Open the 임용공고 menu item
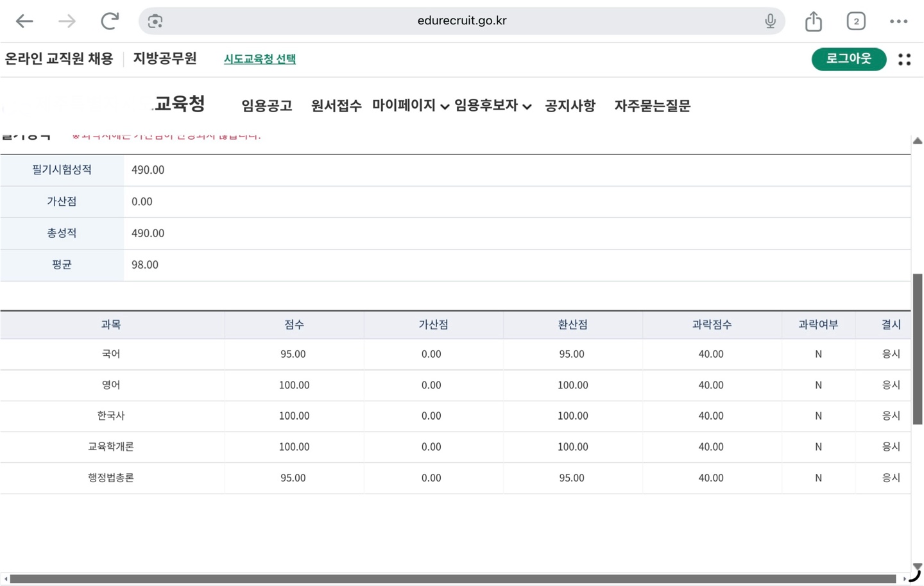Screen dimensions: 924x586 (x=267, y=106)
